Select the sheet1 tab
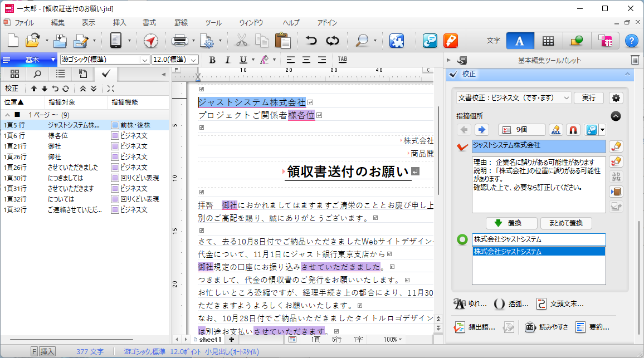This screenshot has height=358, width=644. coord(208,340)
